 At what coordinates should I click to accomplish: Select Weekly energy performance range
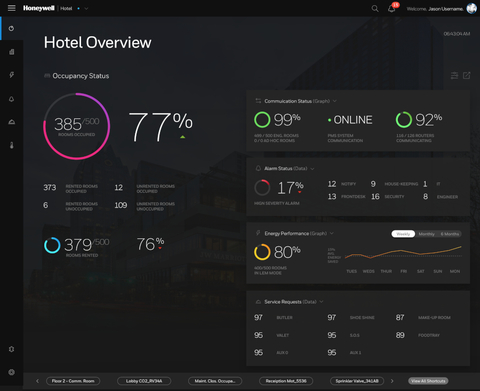tap(403, 234)
